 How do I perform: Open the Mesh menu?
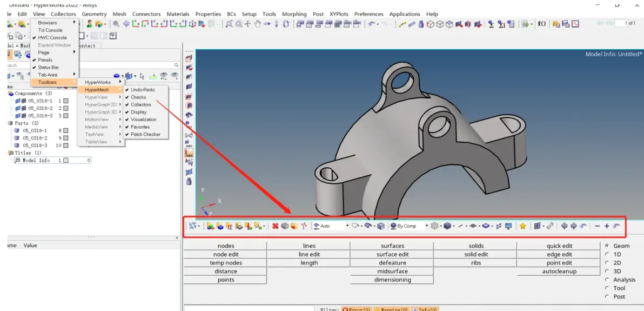click(119, 14)
